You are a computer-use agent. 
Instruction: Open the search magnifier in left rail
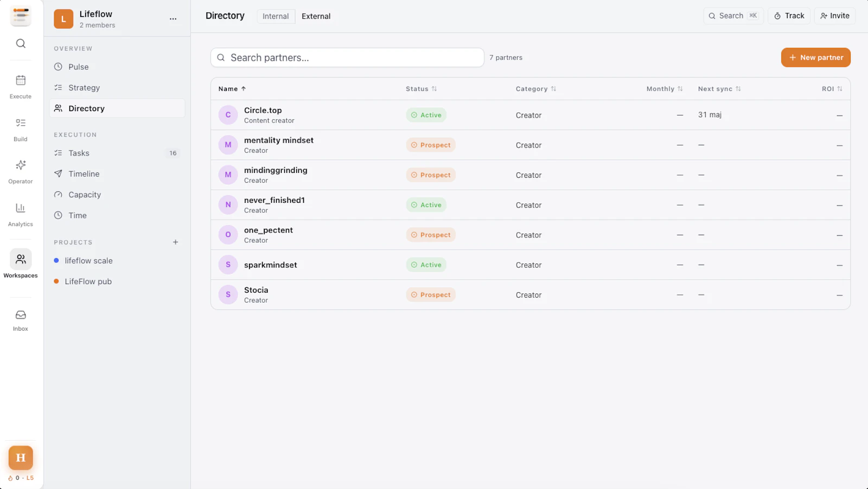tap(21, 43)
